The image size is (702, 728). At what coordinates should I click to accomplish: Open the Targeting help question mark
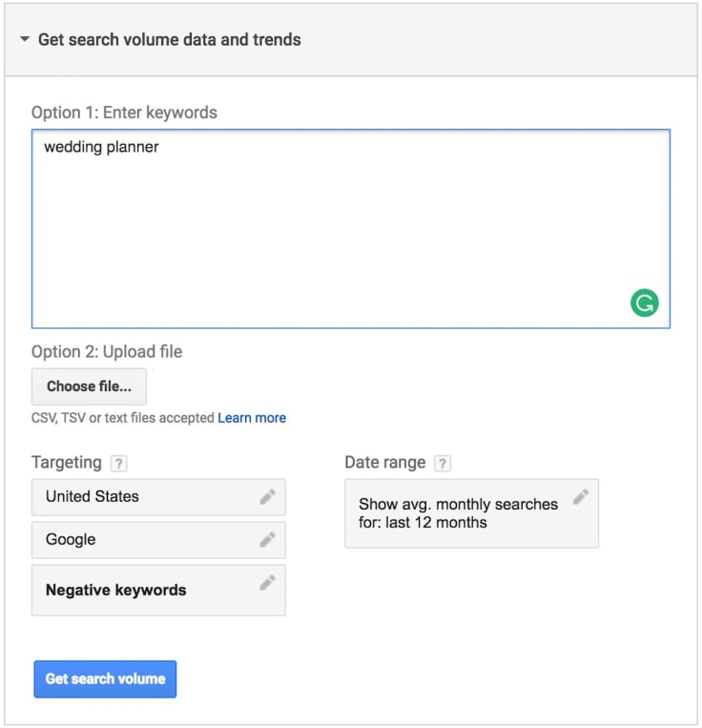pyautogui.click(x=119, y=463)
